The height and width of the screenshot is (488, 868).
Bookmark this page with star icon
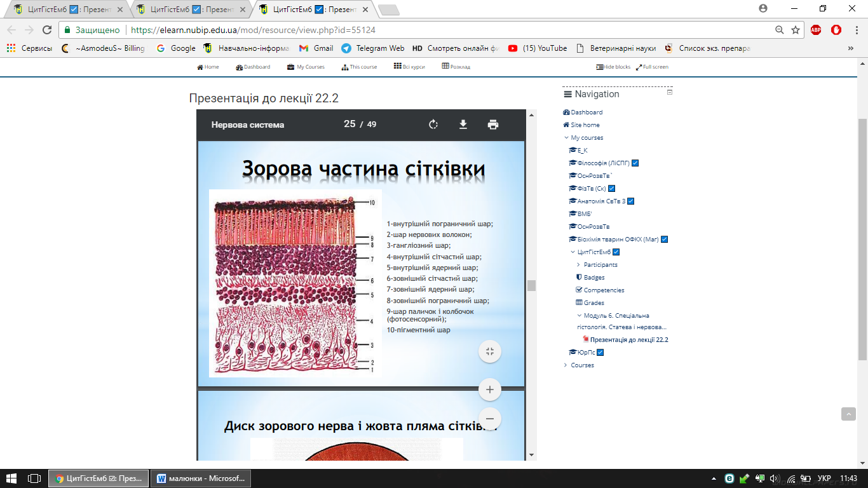tap(796, 30)
